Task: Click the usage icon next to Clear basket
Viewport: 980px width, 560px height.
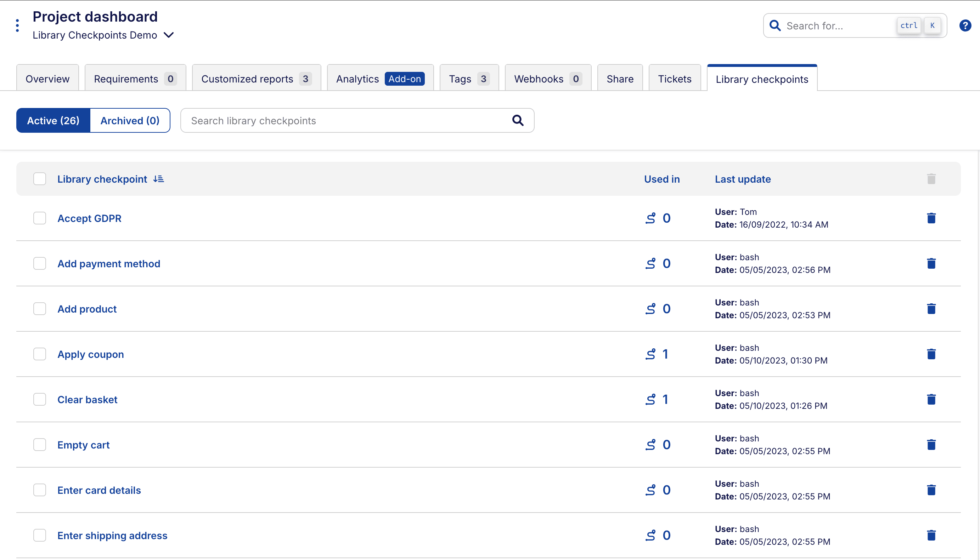Action: point(650,399)
